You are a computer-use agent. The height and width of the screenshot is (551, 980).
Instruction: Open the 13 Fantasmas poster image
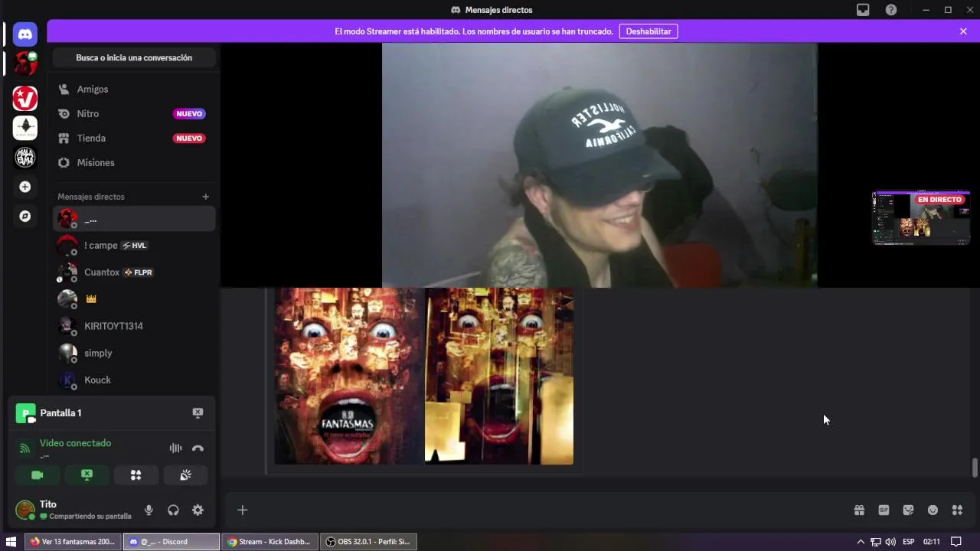[348, 376]
